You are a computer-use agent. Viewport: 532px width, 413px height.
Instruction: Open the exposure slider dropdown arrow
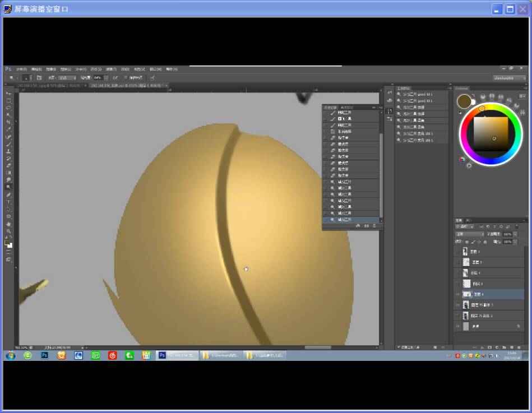(106, 78)
